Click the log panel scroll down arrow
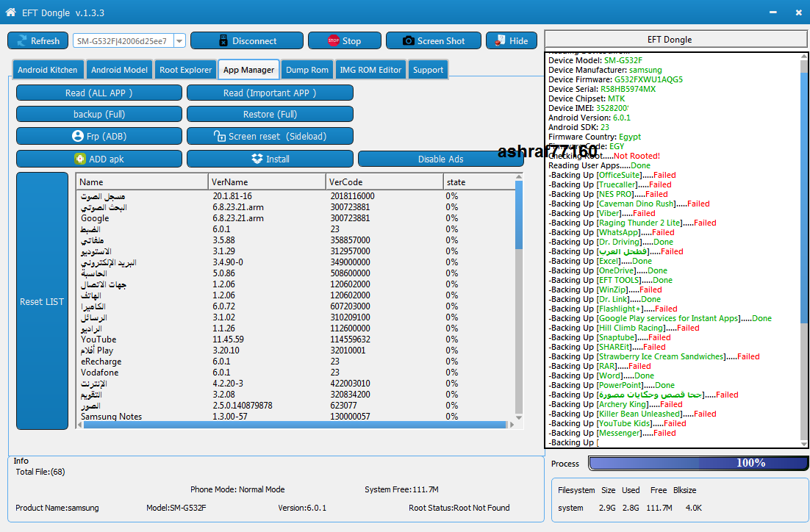 click(804, 444)
